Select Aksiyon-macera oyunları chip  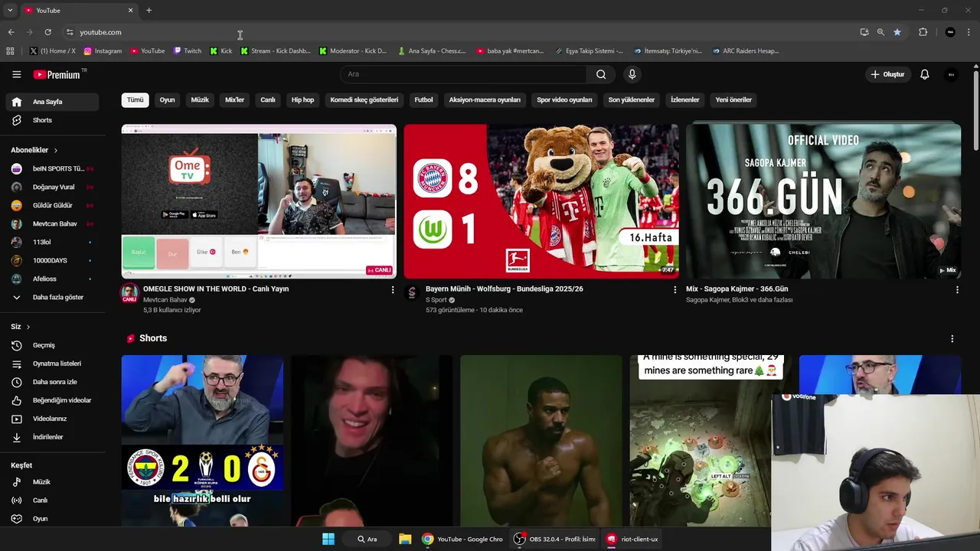[485, 99]
